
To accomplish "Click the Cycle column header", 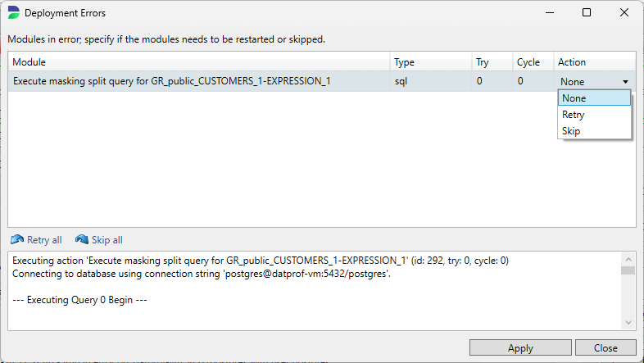I will tap(533, 62).
